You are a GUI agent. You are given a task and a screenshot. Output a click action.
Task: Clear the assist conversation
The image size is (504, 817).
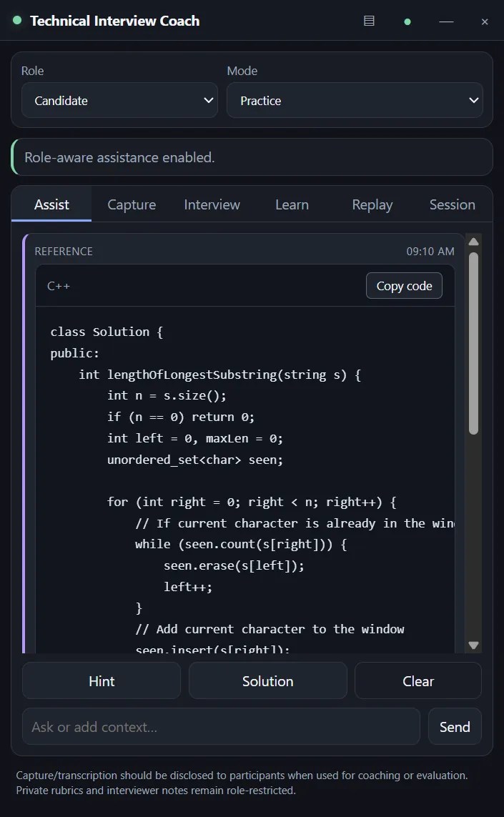pos(418,680)
